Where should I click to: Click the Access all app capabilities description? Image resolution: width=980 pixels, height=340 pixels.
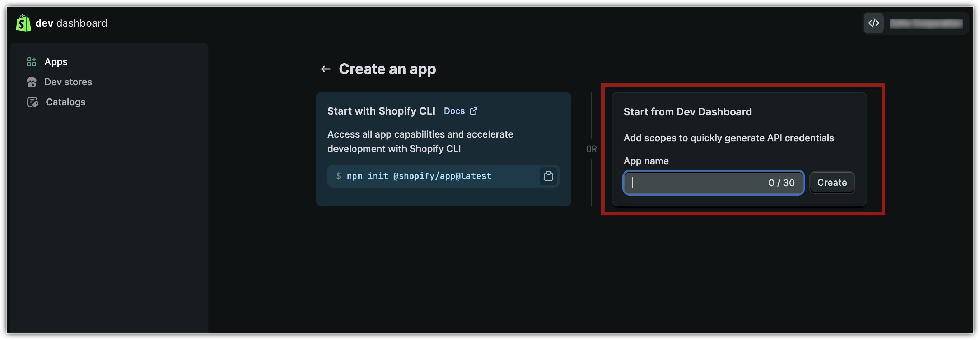tap(420, 142)
